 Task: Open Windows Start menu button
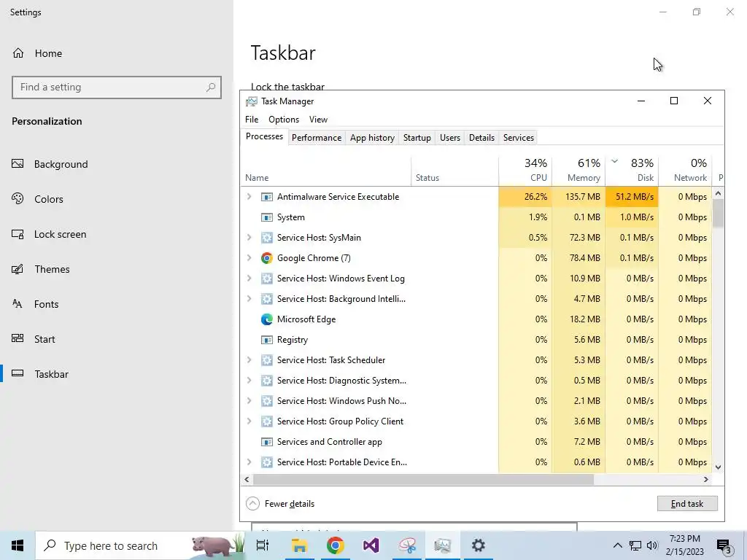click(18, 545)
